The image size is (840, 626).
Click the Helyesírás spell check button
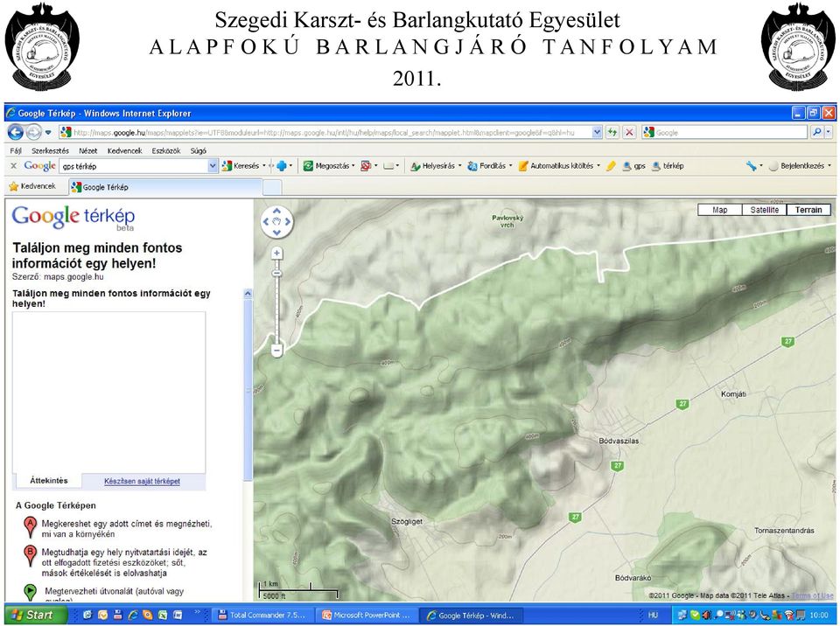click(435, 166)
